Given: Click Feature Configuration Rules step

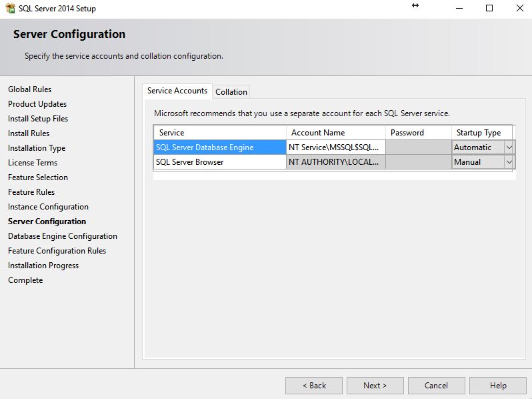Looking at the screenshot, I should coord(57,251).
